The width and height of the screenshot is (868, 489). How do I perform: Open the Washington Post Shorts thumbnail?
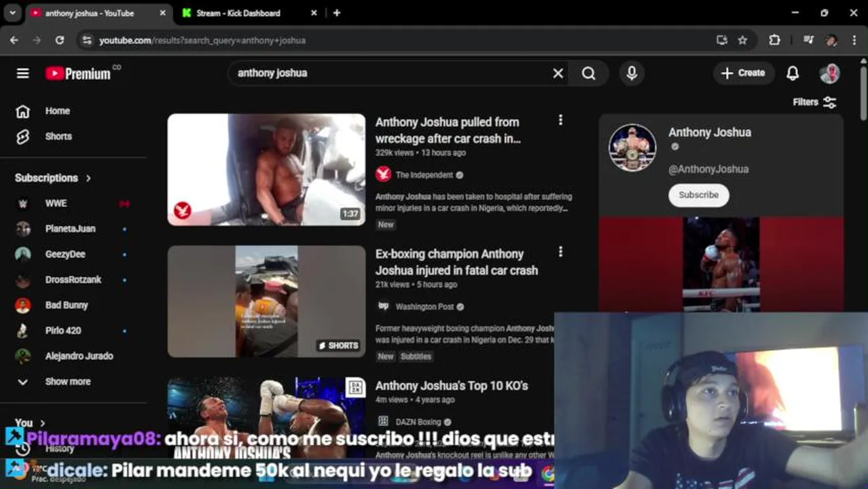tap(266, 301)
